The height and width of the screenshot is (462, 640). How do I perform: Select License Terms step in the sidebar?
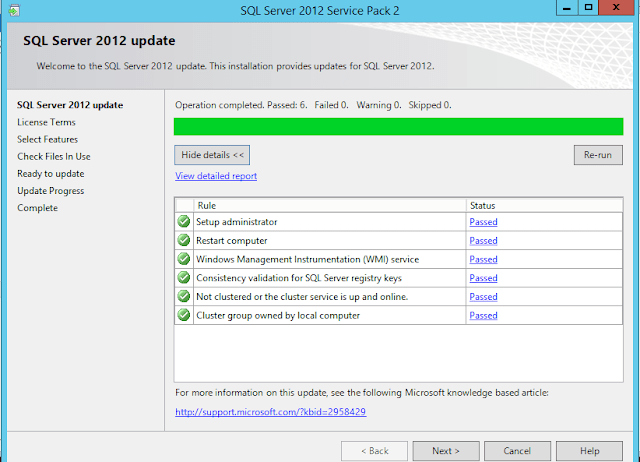[x=46, y=122]
